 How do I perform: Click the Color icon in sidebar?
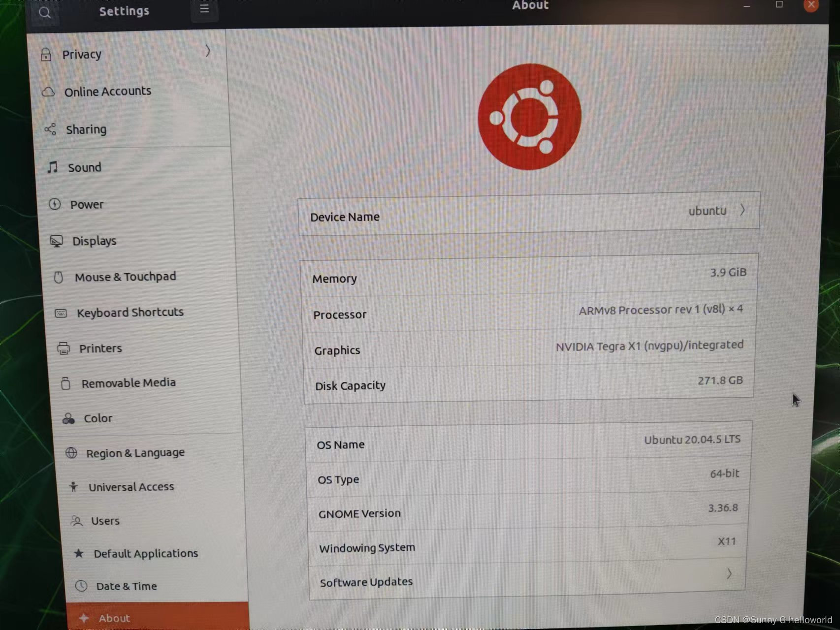click(68, 418)
